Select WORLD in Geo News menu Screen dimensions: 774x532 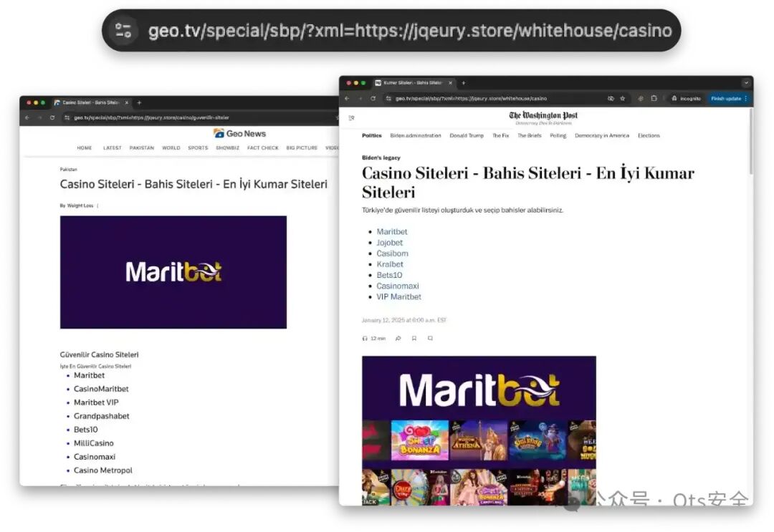[x=171, y=148]
